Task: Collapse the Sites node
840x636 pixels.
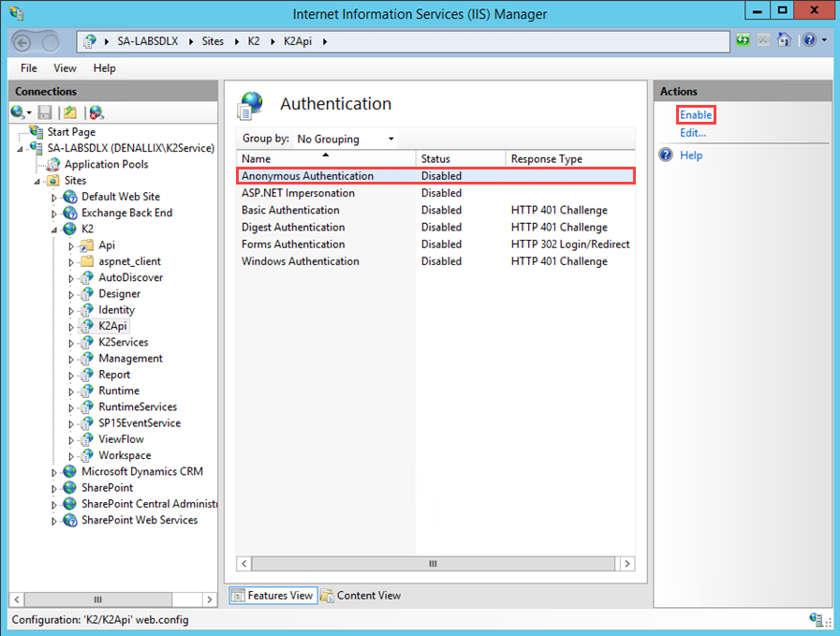Action: (37, 181)
